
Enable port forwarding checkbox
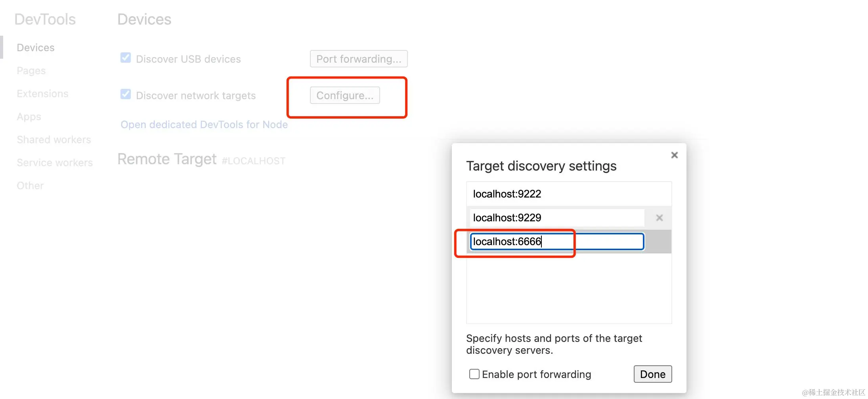(x=474, y=374)
